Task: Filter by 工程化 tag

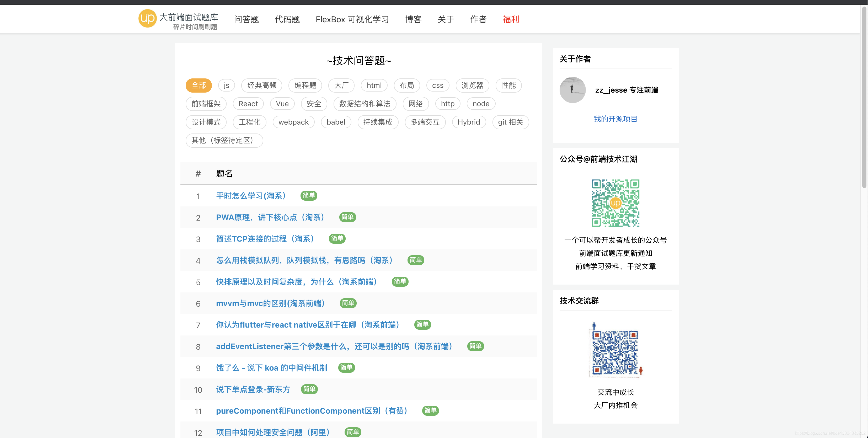Action: 249,122
